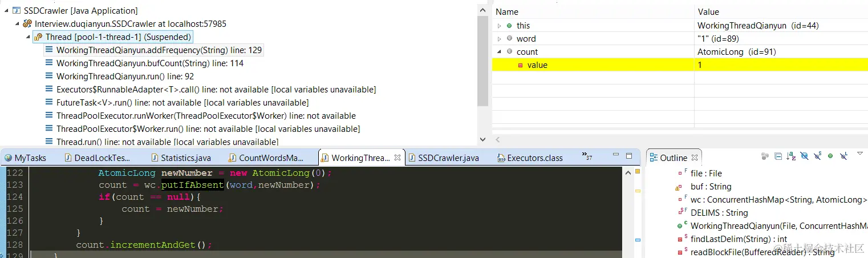
Task: Select 'file : File' in Outline
Action: pos(706,173)
